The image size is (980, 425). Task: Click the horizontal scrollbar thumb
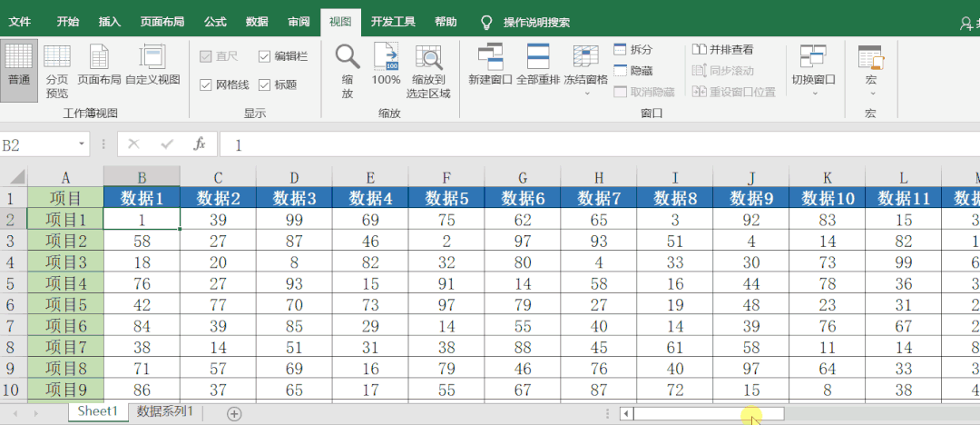pyautogui.click(x=708, y=414)
